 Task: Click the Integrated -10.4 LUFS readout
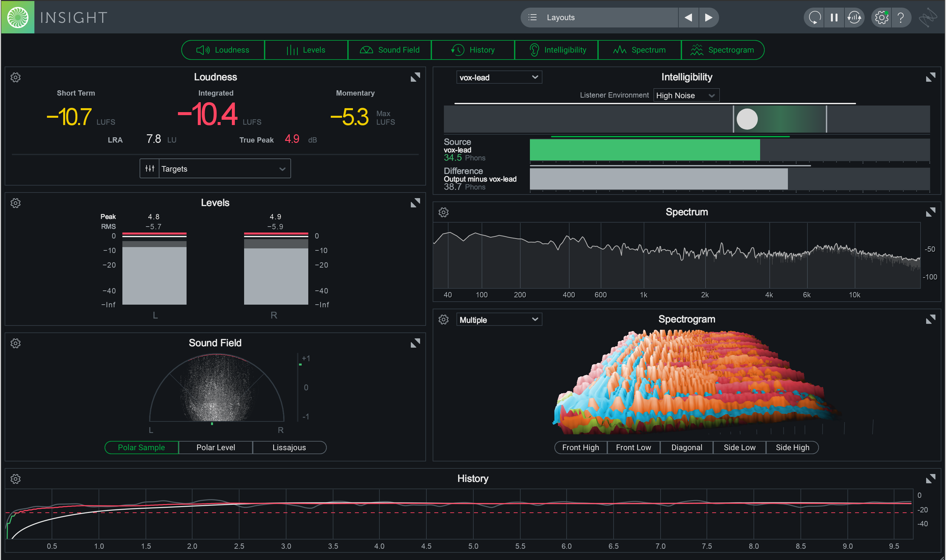click(x=207, y=114)
